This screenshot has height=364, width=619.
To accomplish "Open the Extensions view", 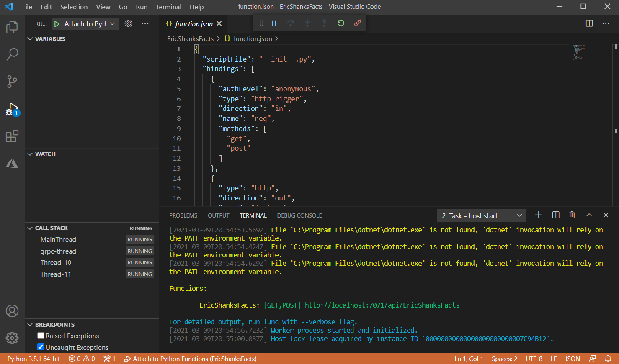I will pyautogui.click(x=12, y=136).
